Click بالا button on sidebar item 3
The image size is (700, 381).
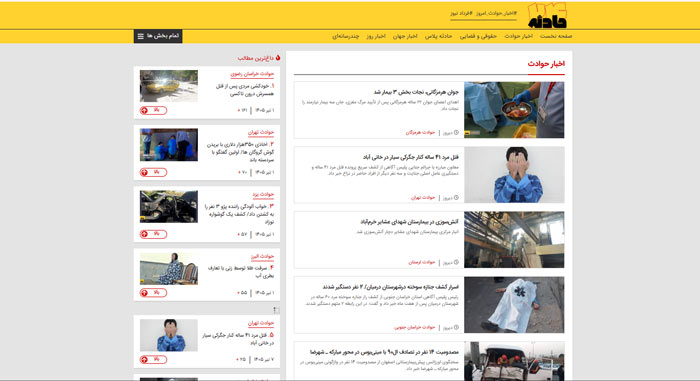[153, 234]
